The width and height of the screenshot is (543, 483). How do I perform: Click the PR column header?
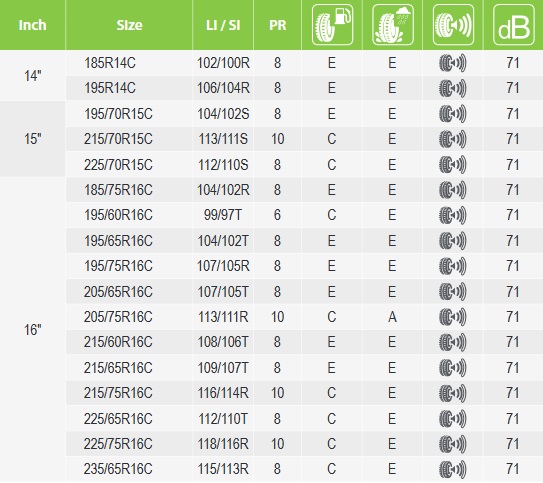pyautogui.click(x=277, y=25)
